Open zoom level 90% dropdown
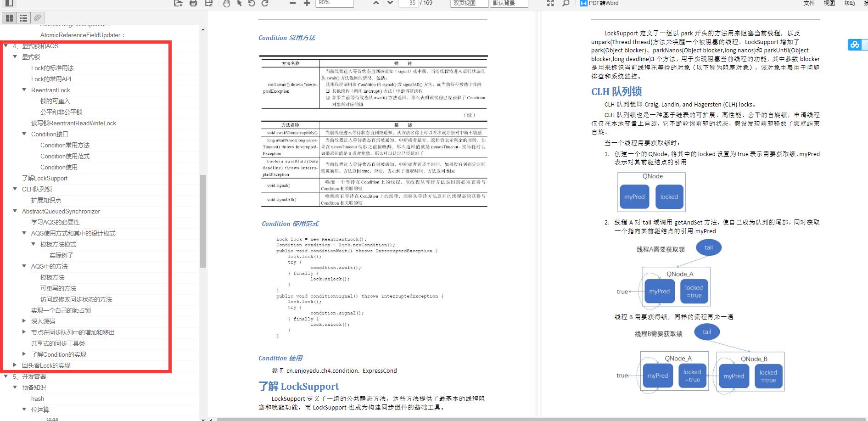868x421 pixels. pyautogui.click(x=335, y=3)
